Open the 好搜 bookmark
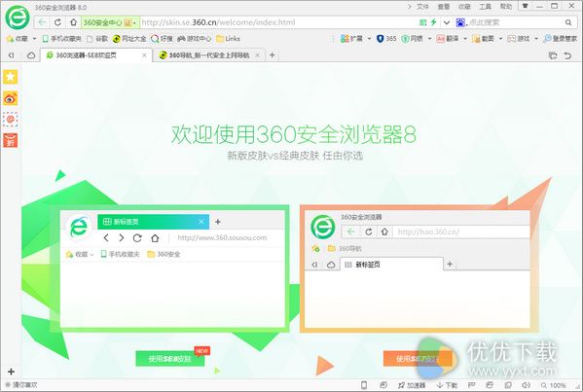 [162, 39]
